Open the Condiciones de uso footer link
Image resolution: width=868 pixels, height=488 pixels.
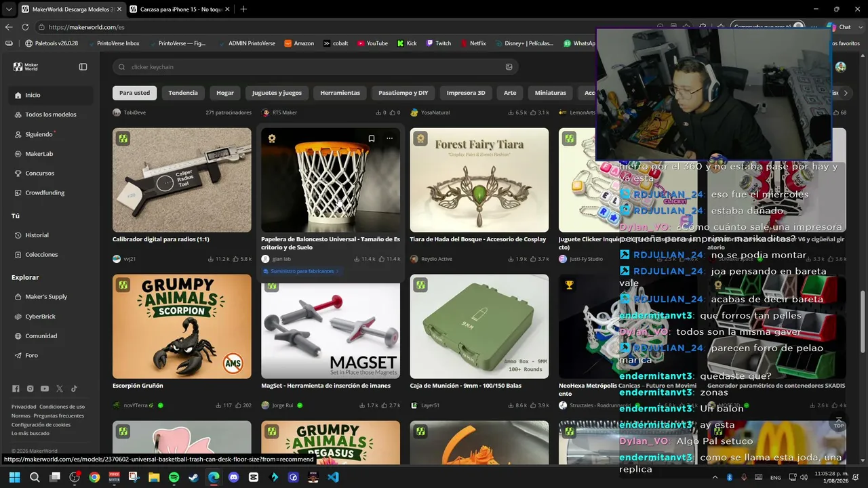62,407
